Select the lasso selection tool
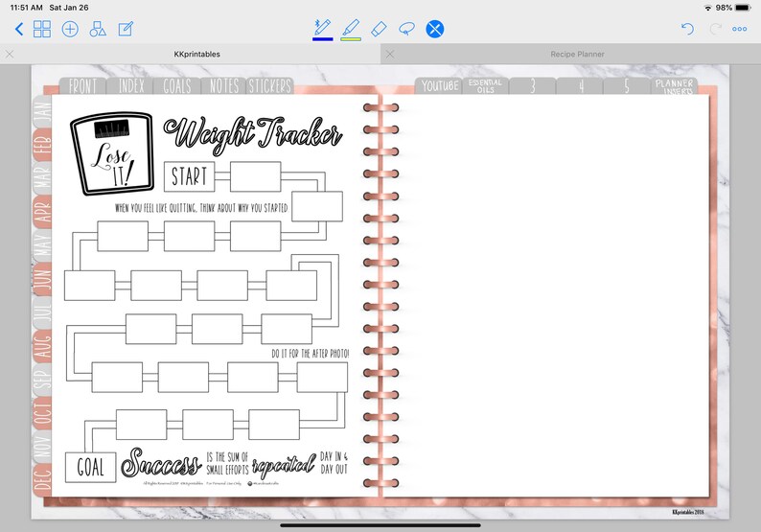Image resolution: width=761 pixels, height=532 pixels. (406, 29)
